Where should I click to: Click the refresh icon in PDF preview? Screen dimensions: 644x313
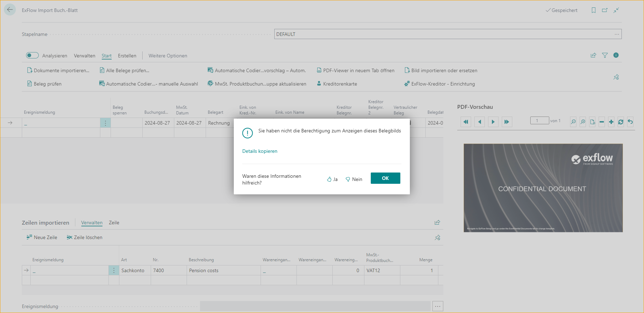(621, 122)
